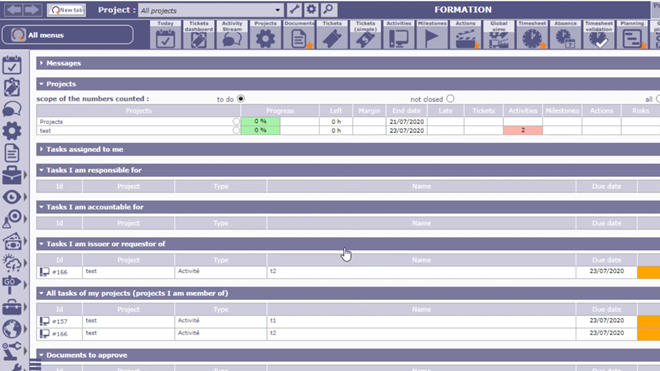The height and width of the screenshot is (371, 660).
Task: Click the speech bubbles icon in left sidebar
Action: 12,109
